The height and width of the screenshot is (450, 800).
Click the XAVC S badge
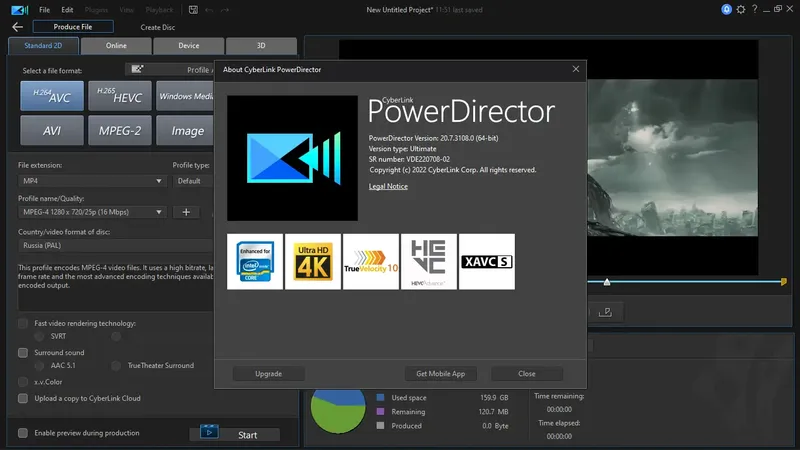(x=487, y=262)
